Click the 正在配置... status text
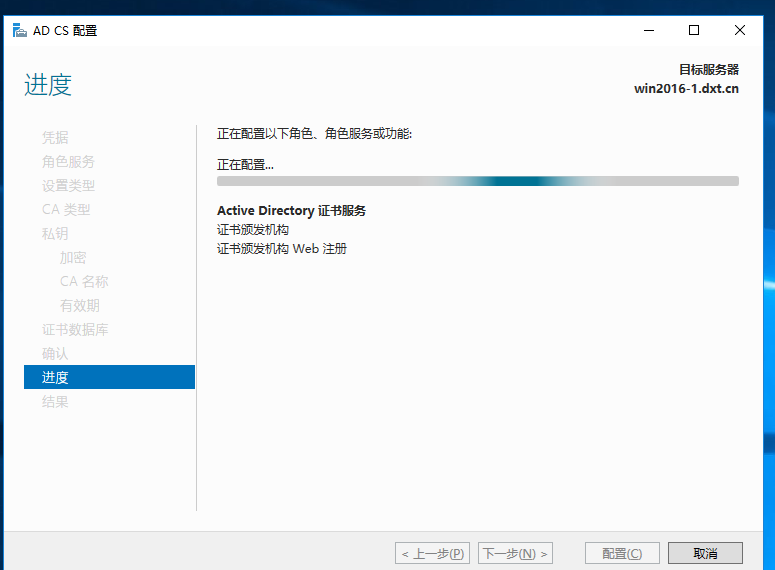Viewport: 775px width, 570px height. tap(245, 165)
